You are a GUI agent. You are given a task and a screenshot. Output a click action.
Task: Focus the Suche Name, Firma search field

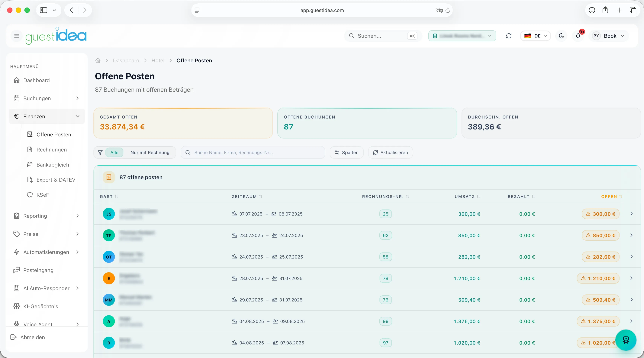(253, 152)
